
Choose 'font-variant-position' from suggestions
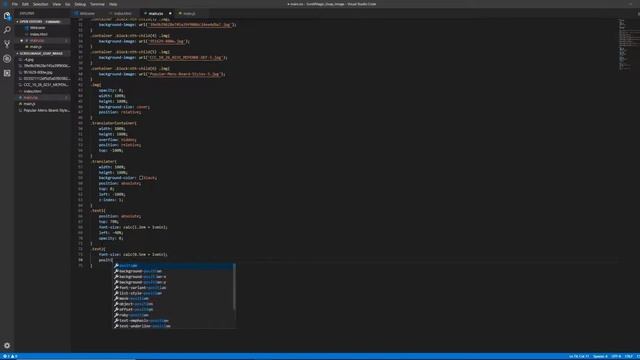point(173,288)
